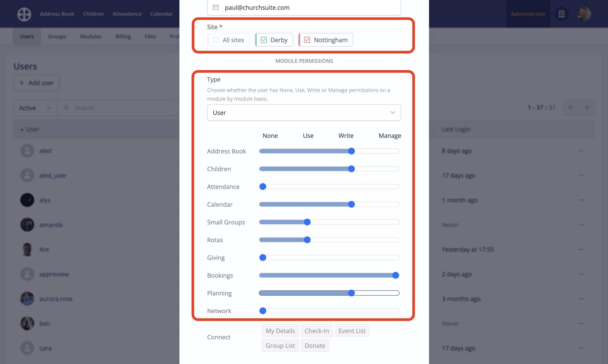
Task: Click the ChurchSuite logo
Action: click(x=24, y=14)
